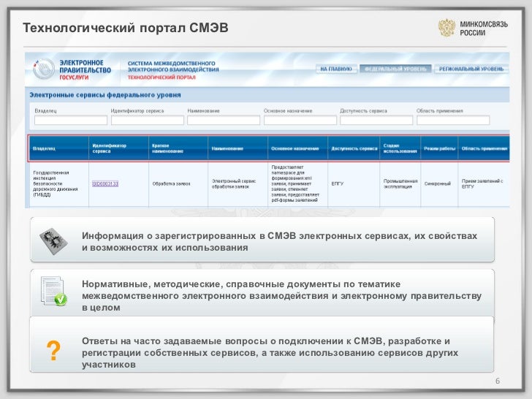Click Система межведомственного электронного взаимодействия header text

(173, 66)
